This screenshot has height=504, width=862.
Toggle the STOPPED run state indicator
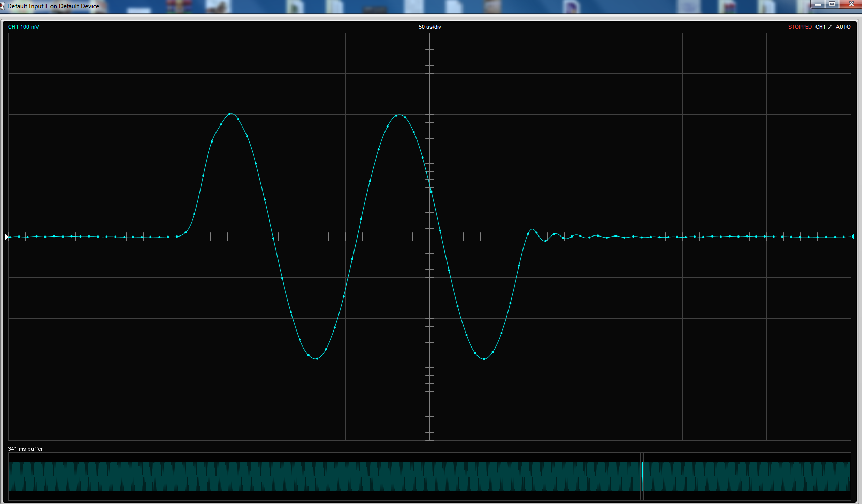click(799, 27)
